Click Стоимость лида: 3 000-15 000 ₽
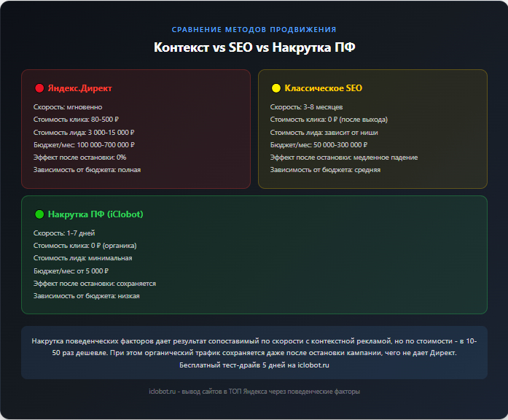The width and height of the screenshot is (508, 420). coord(84,132)
